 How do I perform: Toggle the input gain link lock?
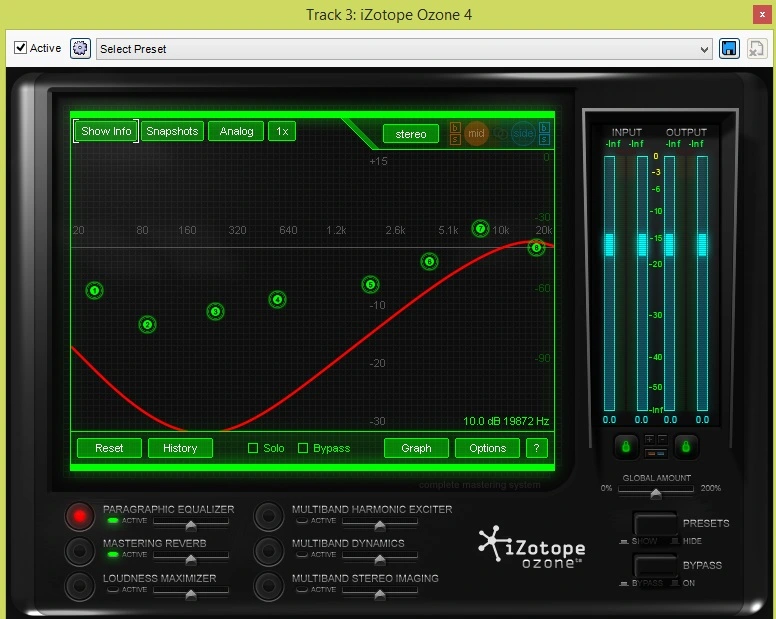[626, 447]
